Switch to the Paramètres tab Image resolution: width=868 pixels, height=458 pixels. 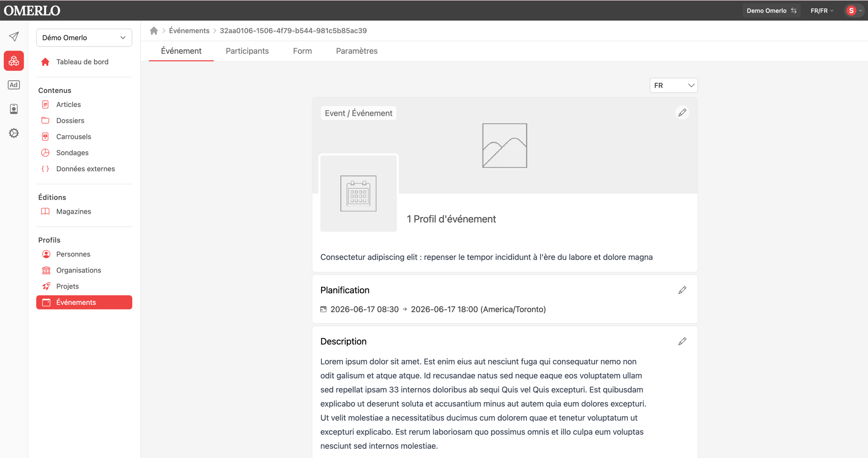[357, 51]
